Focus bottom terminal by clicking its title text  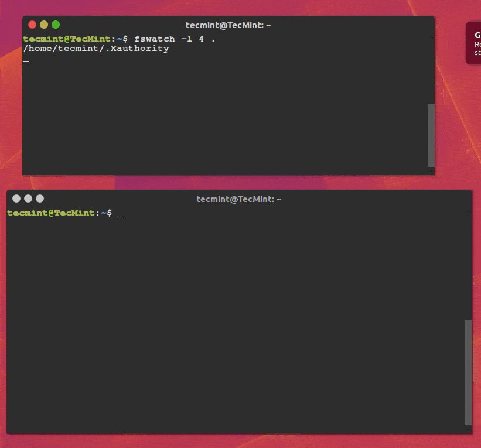238,199
